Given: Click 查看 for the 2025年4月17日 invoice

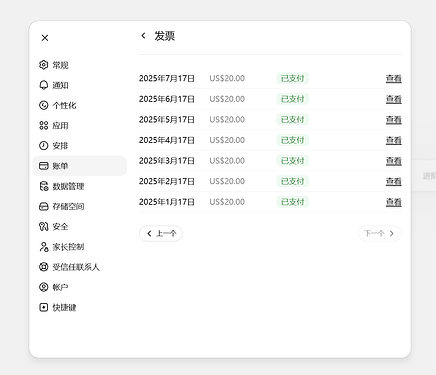Looking at the screenshot, I should click(x=394, y=140).
